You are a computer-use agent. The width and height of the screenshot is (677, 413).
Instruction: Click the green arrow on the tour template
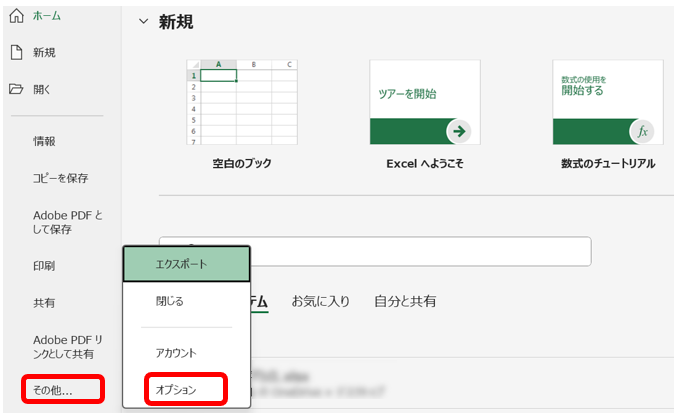click(x=459, y=131)
